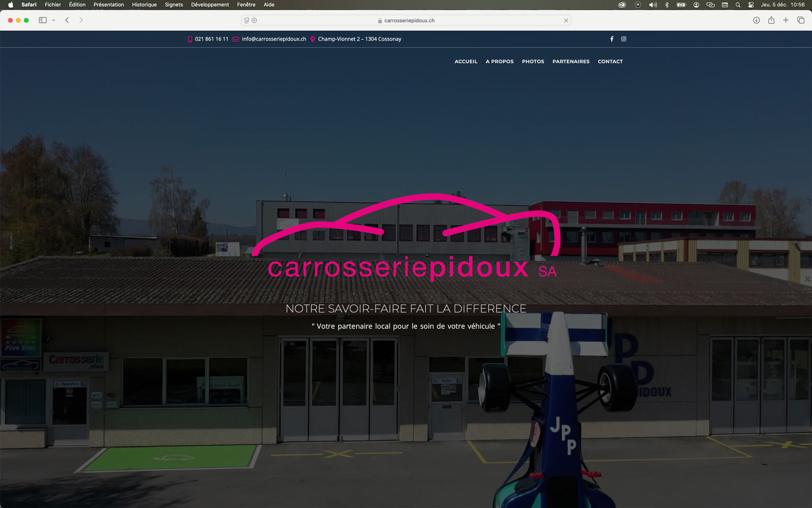Open the Instagram profile icon
This screenshot has width=812, height=508.
tap(624, 39)
